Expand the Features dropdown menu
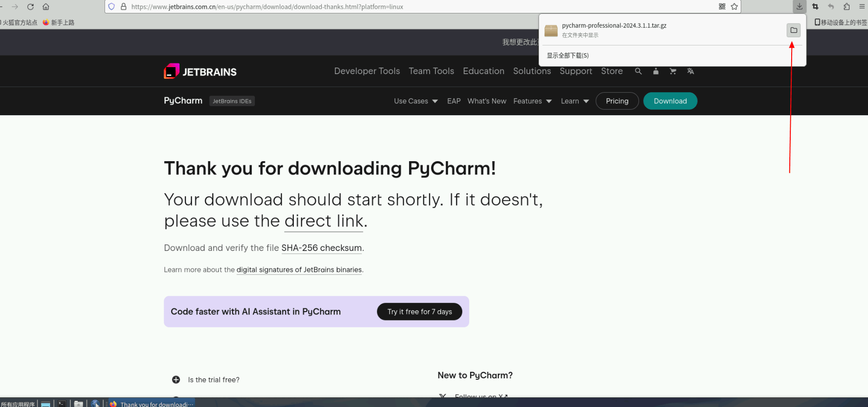The image size is (868, 407). coord(533,101)
